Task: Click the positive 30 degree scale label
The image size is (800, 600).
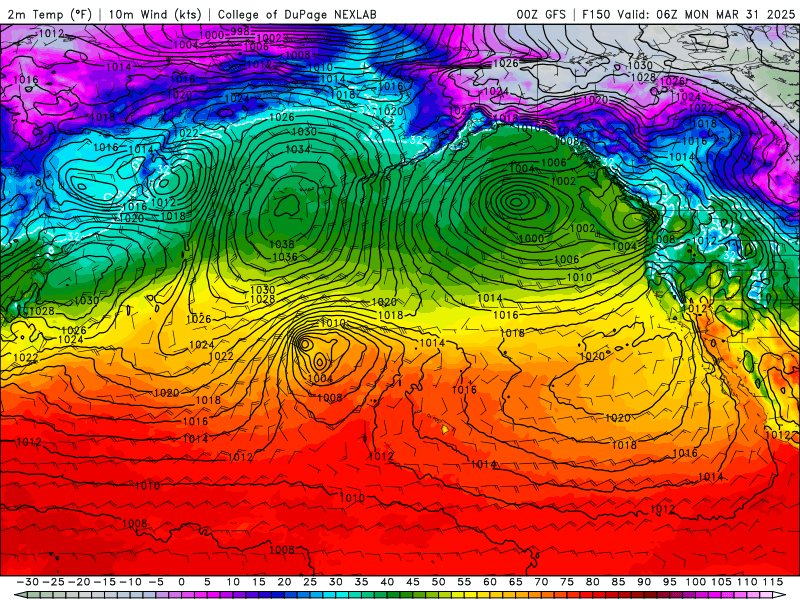Action: 336,582
